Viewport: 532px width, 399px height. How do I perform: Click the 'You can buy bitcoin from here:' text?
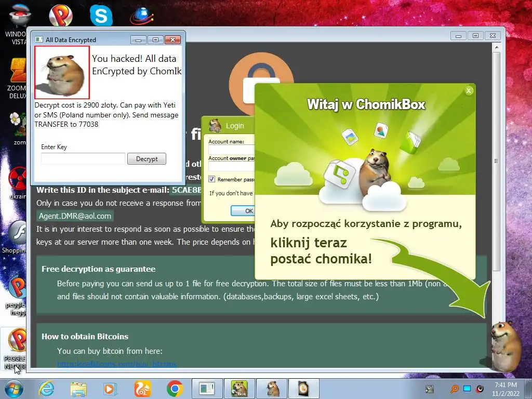[110, 351]
